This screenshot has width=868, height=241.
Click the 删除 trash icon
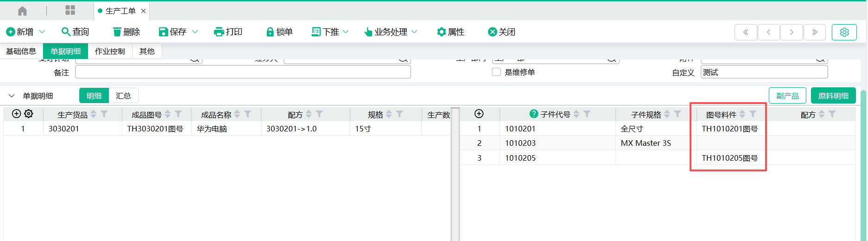tap(117, 32)
